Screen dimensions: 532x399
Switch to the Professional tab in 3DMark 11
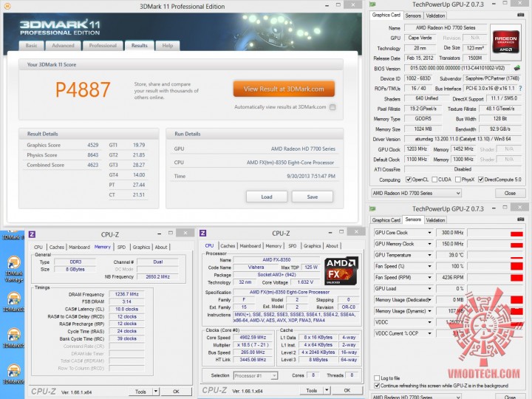tap(103, 46)
